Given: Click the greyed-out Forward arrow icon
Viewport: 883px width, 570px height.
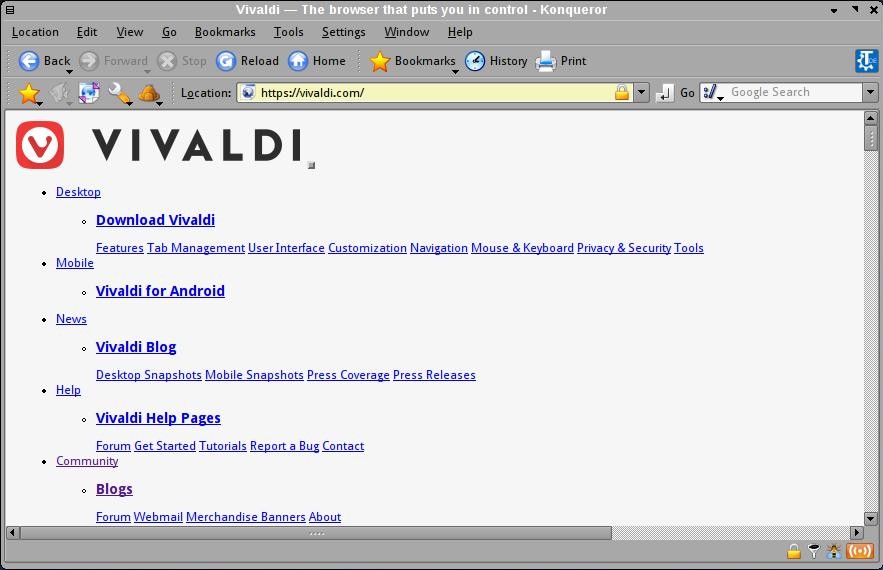Looking at the screenshot, I should click(88, 61).
